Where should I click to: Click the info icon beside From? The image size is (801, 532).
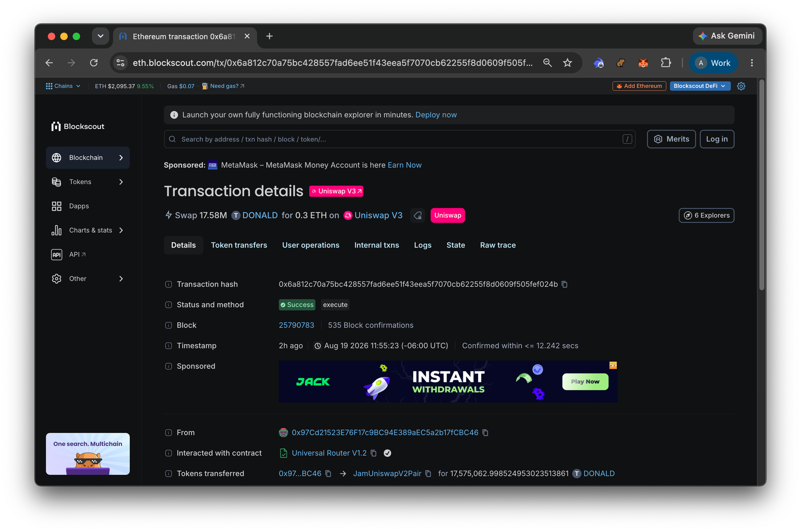click(x=169, y=433)
